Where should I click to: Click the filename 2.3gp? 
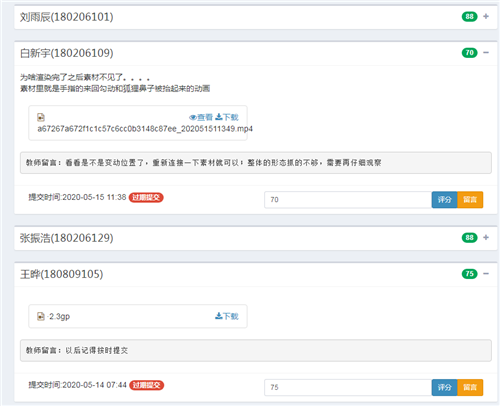pyautogui.click(x=59, y=316)
